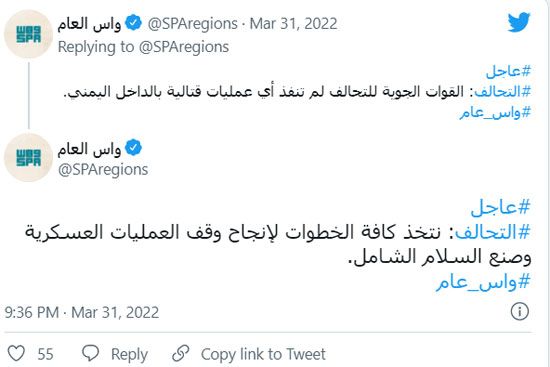Click the verified badge on the main tweet
This screenshot has height=367, width=550.
click(133, 147)
